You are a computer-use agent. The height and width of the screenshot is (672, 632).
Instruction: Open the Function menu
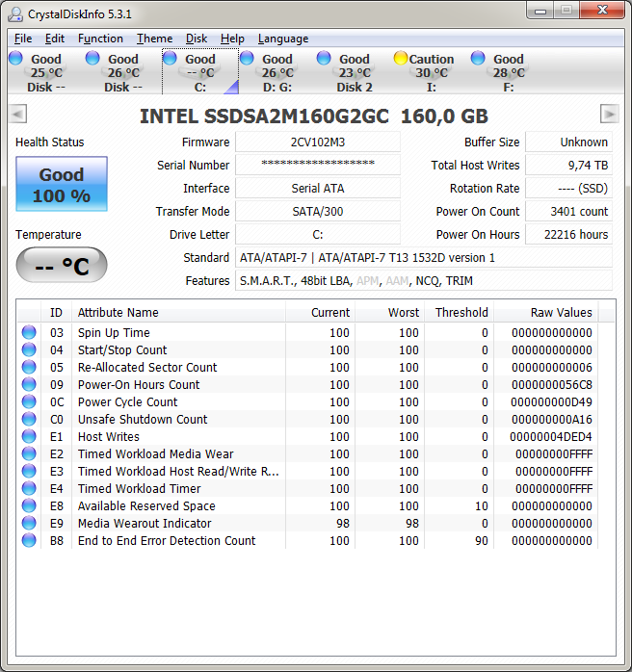100,39
